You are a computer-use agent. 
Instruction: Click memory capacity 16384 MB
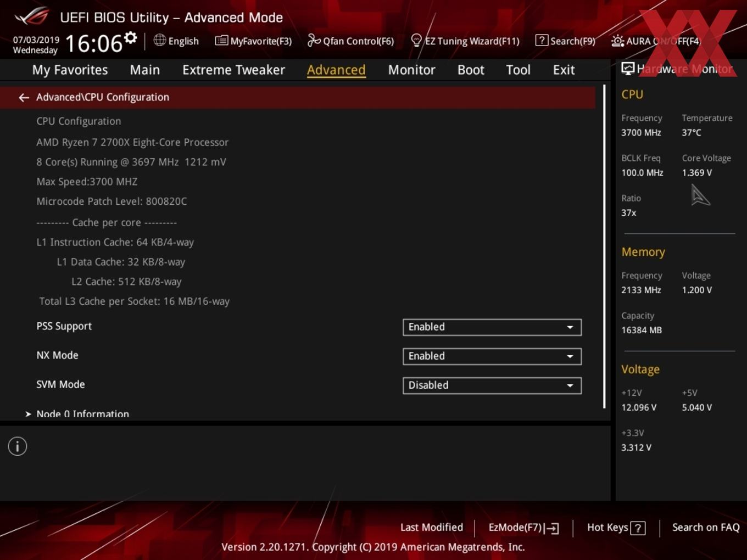point(642,330)
